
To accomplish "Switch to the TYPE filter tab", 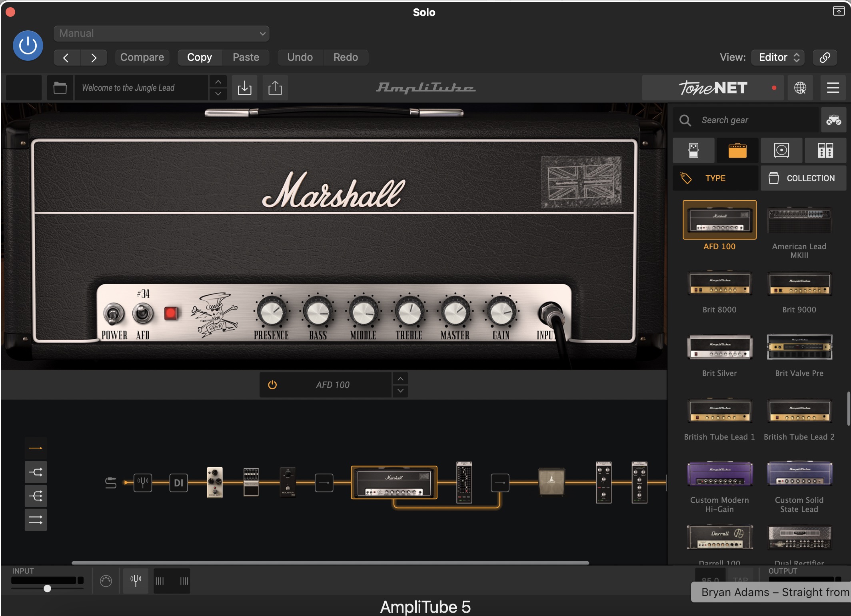I will [x=715, y=178].
